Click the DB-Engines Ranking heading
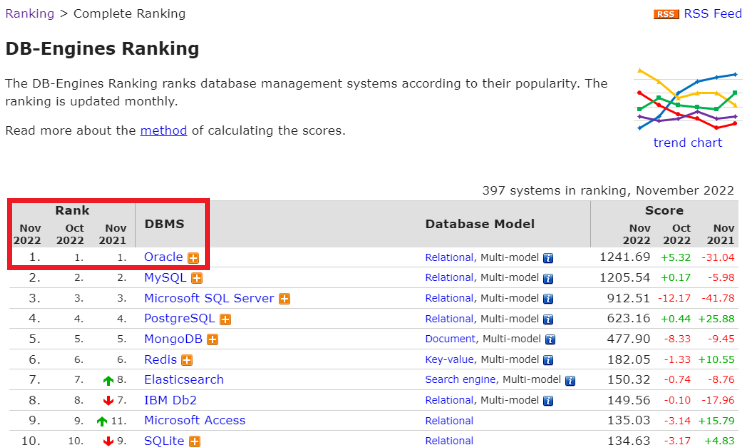The width and height of the screenshot is (753, 448). pyautogui.click(x=102, y=48)
